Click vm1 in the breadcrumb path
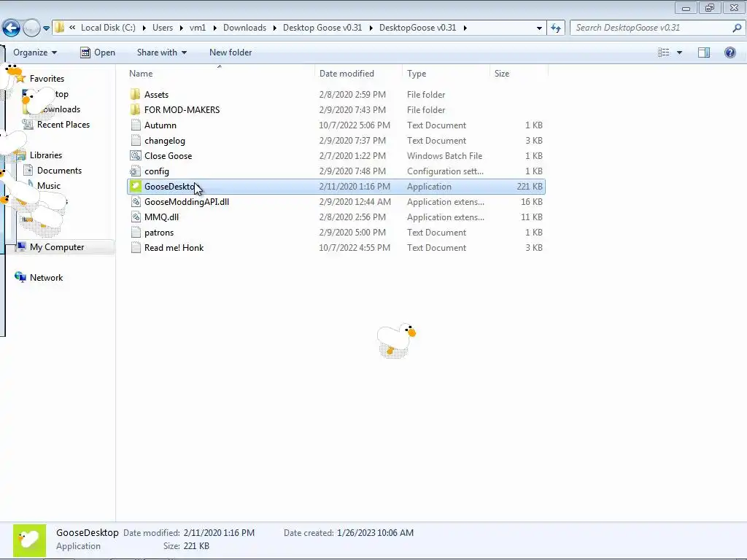Screen dimensions: 747x560 click(x=198, y=28)
